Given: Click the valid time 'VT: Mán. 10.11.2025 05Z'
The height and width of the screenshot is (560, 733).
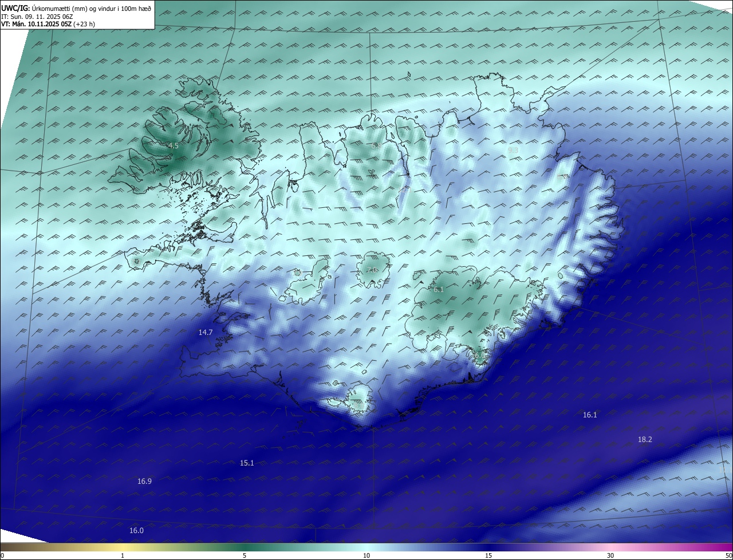Looking at the screenshot, I should [x=36, y=24].
